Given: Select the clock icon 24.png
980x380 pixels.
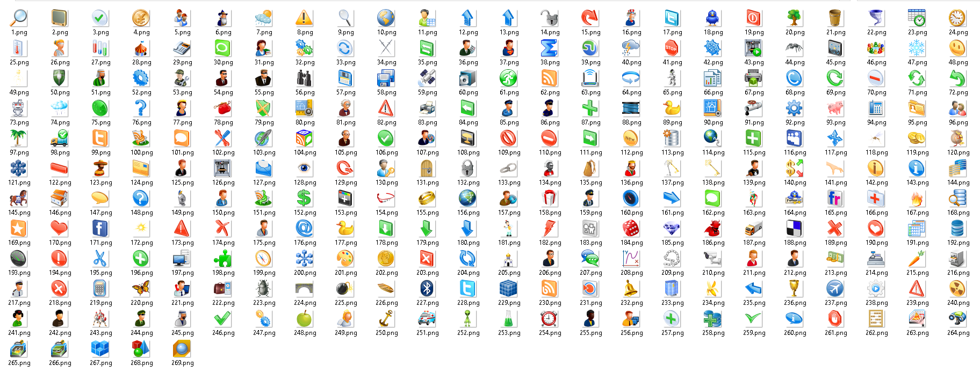Looking at the screenshot, I should pyautogui.click(x=958, y=18).
